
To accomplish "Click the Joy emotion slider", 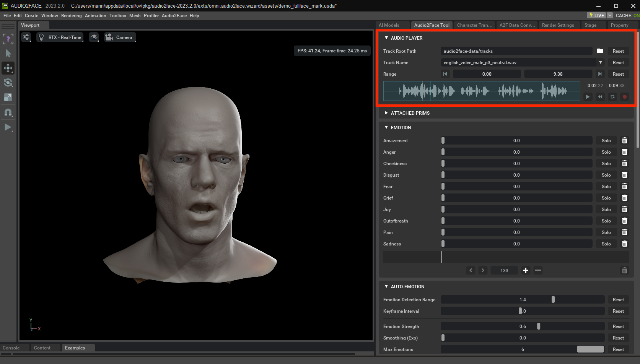I will [x=516, y=210].
